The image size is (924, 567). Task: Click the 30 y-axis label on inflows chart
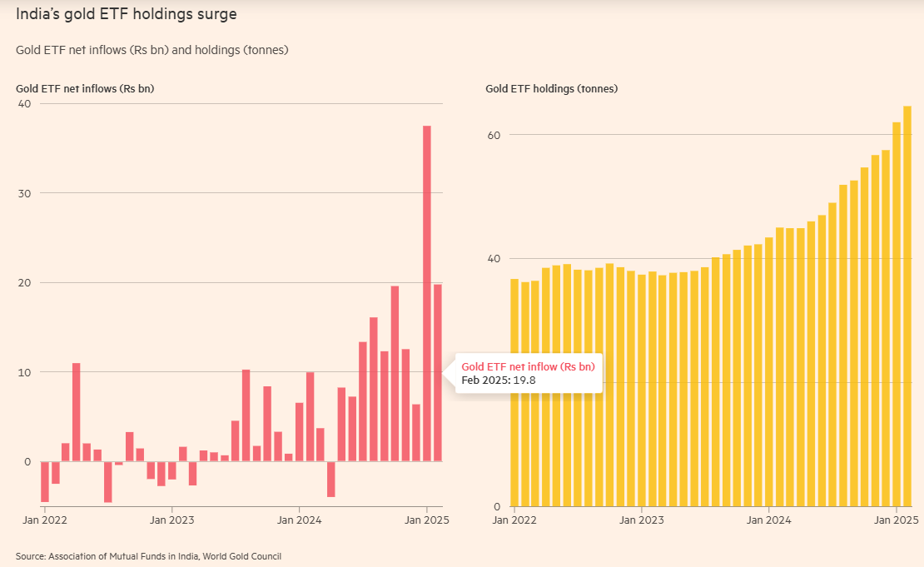coord(24,193)
